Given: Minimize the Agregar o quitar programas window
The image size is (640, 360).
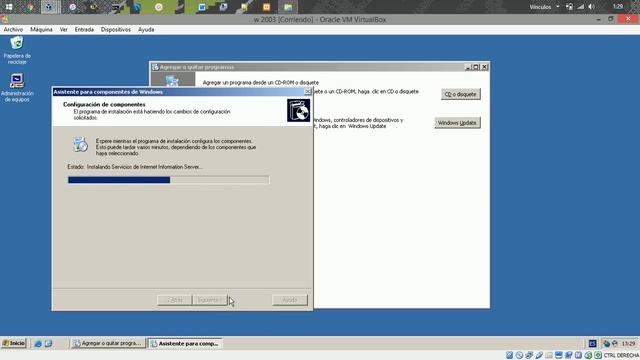Looking at the screenshot, I should [468, 67].
